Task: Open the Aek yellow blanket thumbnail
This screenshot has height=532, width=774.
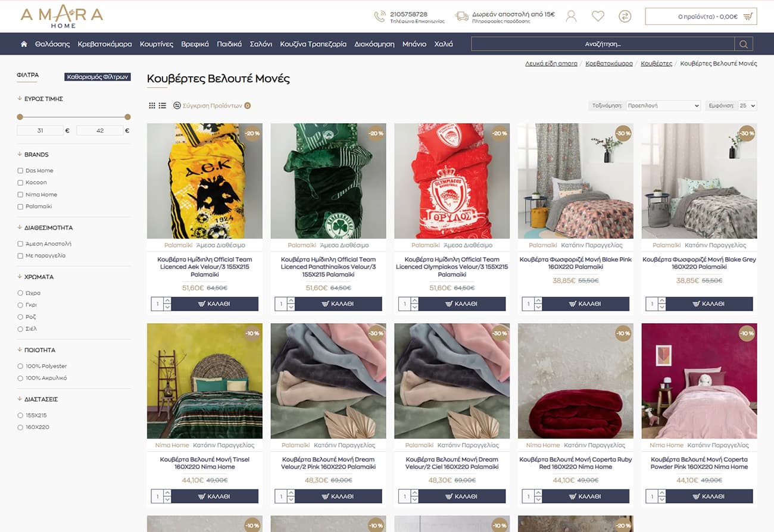Action: [x=205, y=181]
